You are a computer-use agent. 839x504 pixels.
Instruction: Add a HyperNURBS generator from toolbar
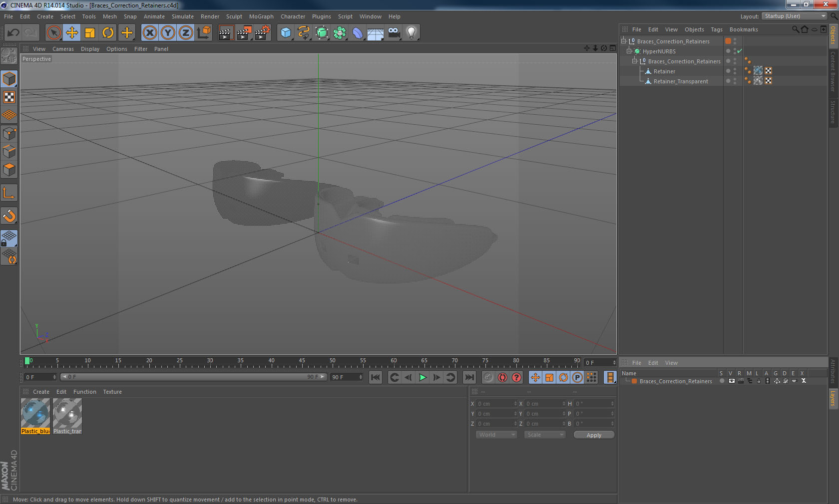pyautogui.click(x=322, y=33)
